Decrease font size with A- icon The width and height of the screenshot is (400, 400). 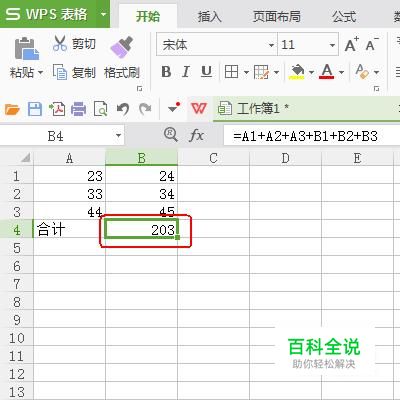[x=372, y=44]
